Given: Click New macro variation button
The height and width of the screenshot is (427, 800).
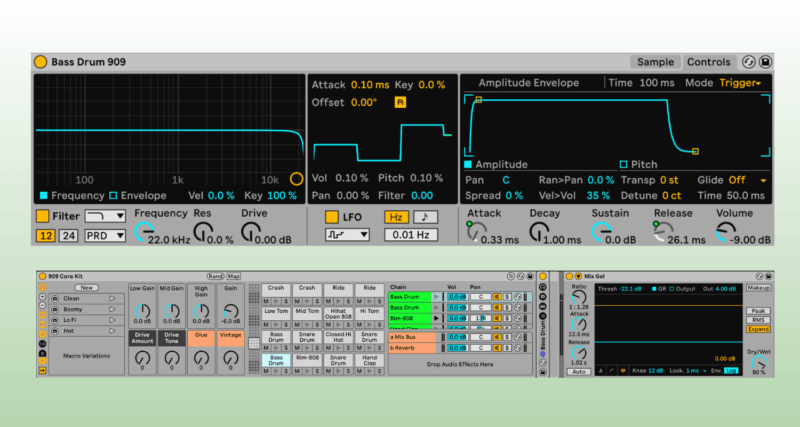Looking at the screenshot, I should tap(86, 288).
